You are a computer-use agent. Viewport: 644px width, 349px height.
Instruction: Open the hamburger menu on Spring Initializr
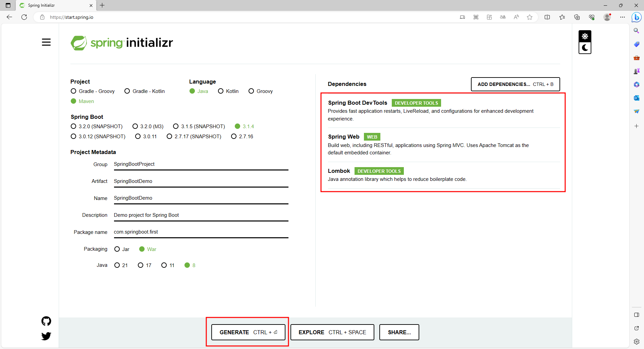tap(46, 42)
